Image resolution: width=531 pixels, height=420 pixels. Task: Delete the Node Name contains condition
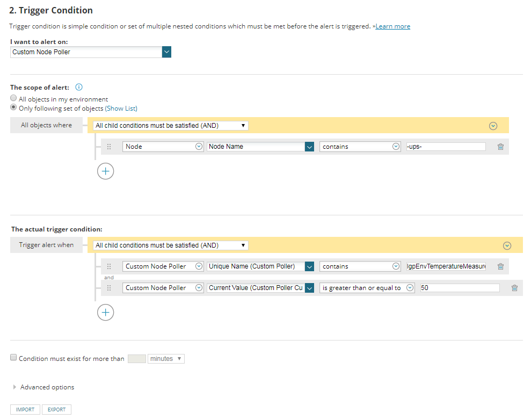[500, 147]
